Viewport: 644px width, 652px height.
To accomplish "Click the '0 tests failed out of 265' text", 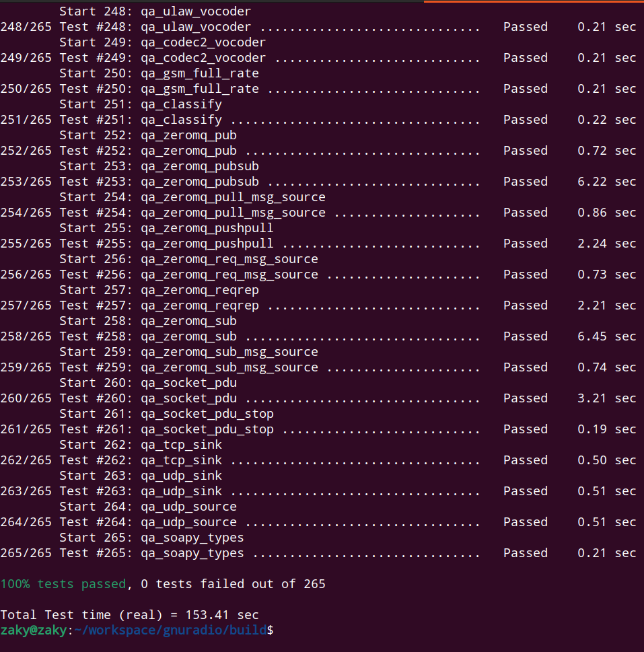I will click(x=233, y=584).
